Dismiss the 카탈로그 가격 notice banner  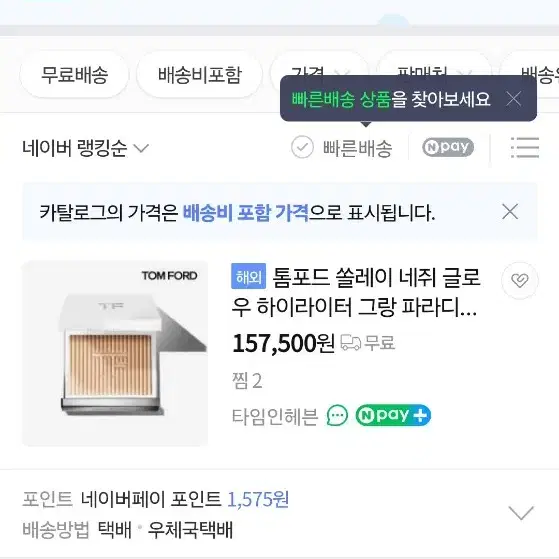point(510,212)
